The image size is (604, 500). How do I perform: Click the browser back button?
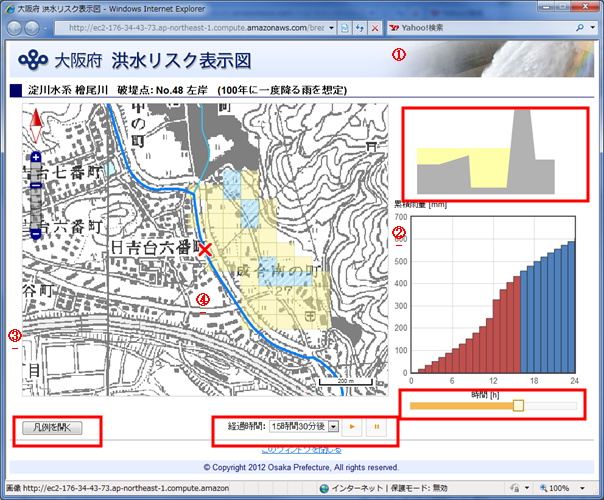(18, 28)
